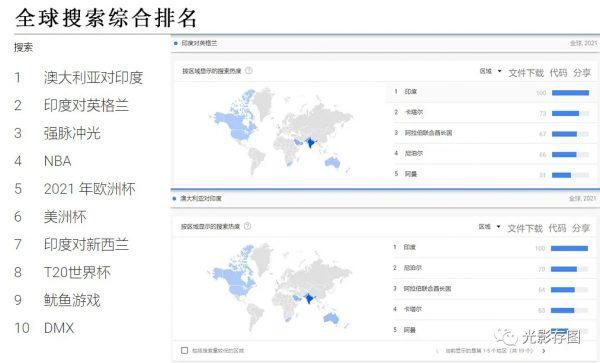Select T20世界杯 in the ranking list
Screen dimensions: 600x363
tap(77, 272)
